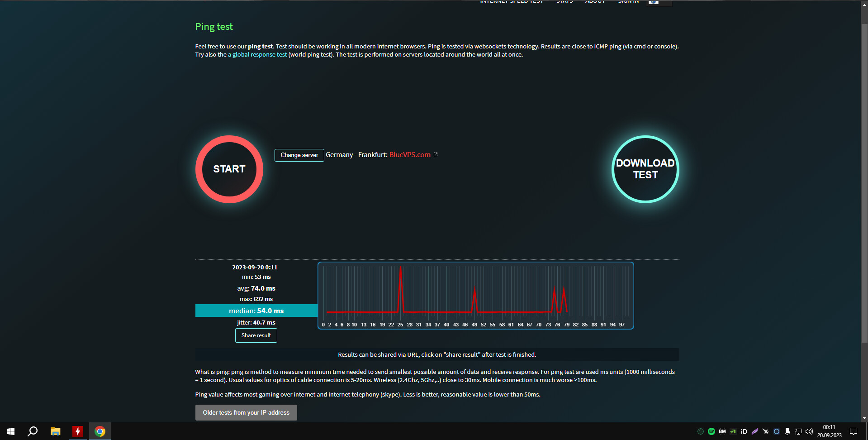Screen dimensions: 868x440
Task: Click the dark green circle tray icon
Action: pos(701,431)
